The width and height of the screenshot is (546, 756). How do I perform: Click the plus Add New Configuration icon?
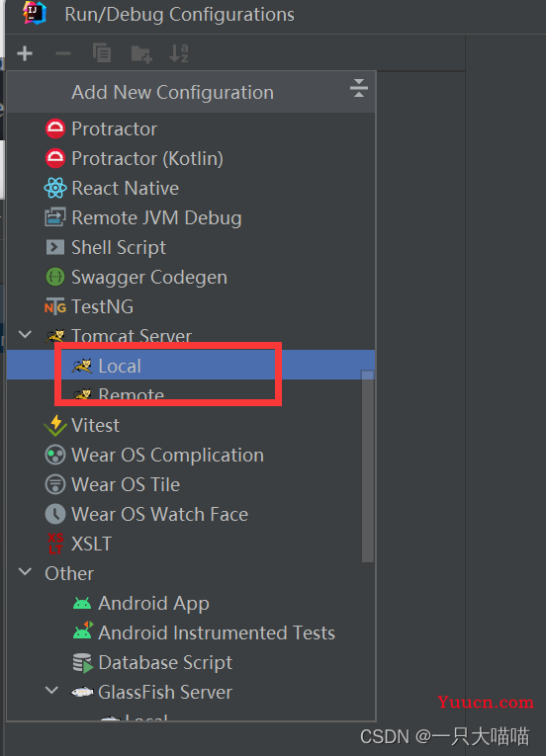point(25,53)
